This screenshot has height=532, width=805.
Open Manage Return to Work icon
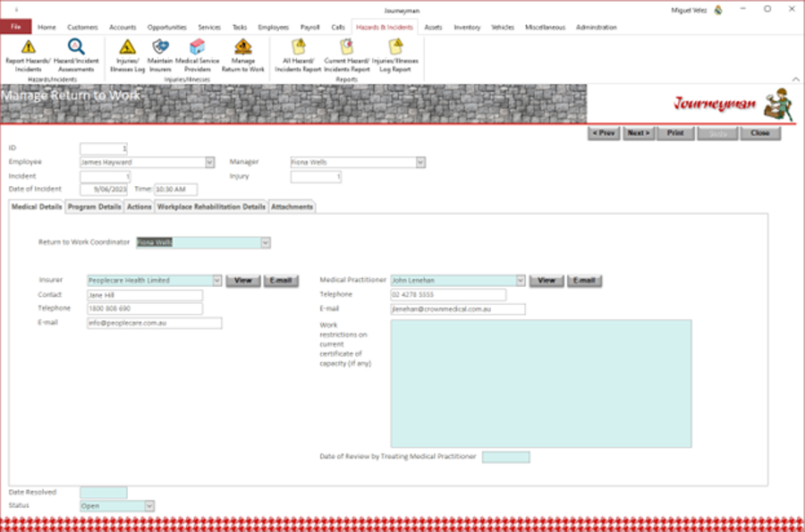click(242, 47)
